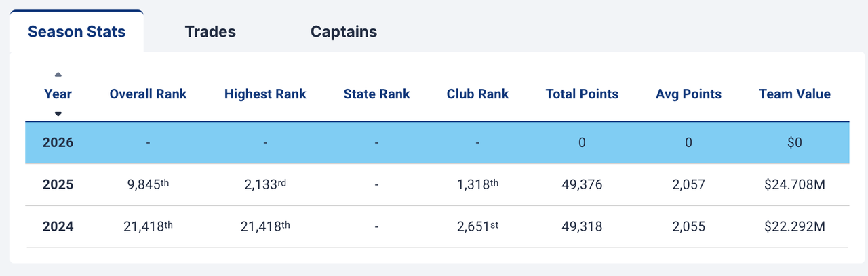Viewport: 868px width, 276px height.
Task: Click the ascending sort arrow above Year
Action: click(58, 75)
